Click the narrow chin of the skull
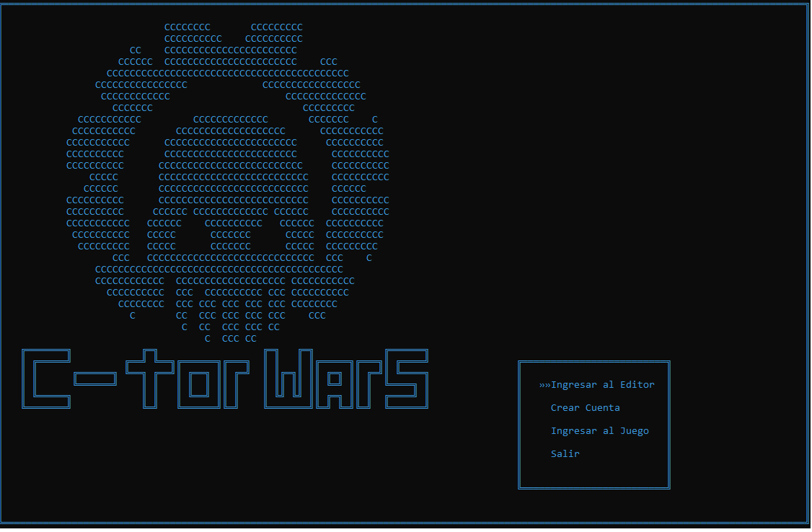Image resolution: width=812 pixels, height=532 pixels. pos(231,337)
